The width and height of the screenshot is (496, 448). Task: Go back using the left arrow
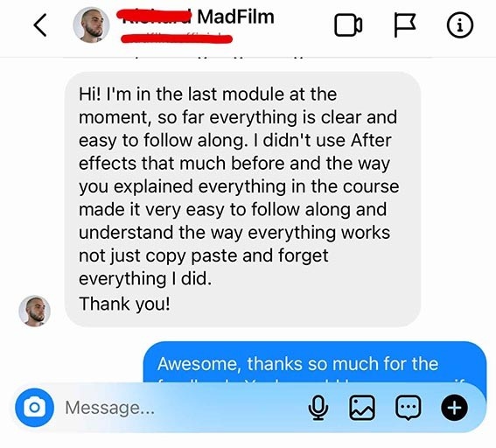[40, 25]
